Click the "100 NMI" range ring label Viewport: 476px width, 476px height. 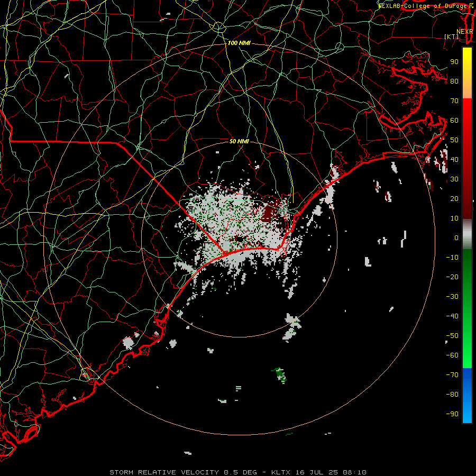click(x=239, y=43)
